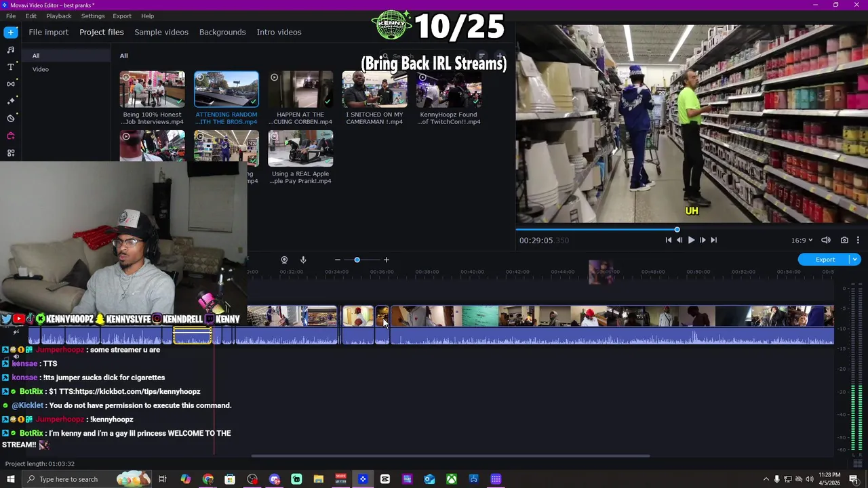868x488 pixels.
Task: Step forward one frame in preview
Action: coord(703,240)
